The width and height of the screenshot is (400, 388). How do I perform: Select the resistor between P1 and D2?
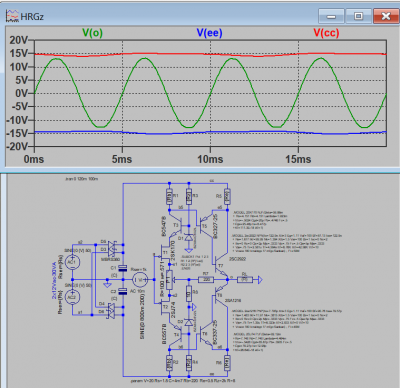[x=189, y=293]
